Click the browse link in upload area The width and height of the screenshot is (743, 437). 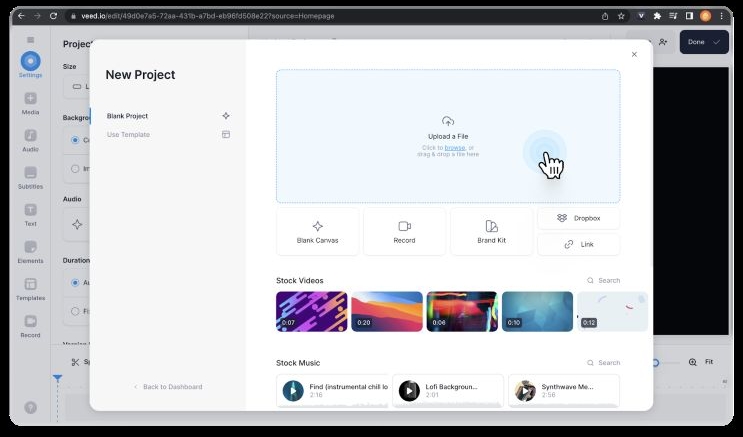tap(455, 148)
